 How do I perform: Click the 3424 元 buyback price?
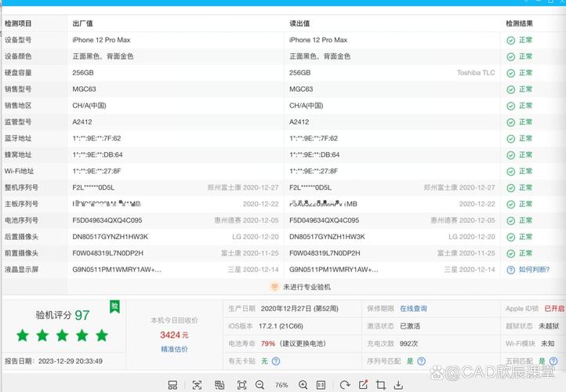pyautogui.click(x=174, y=335)
